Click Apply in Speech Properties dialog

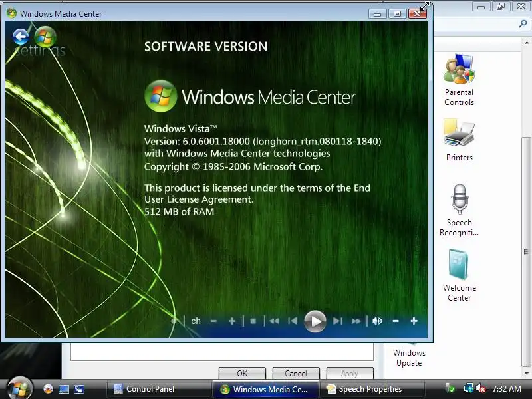350,373
